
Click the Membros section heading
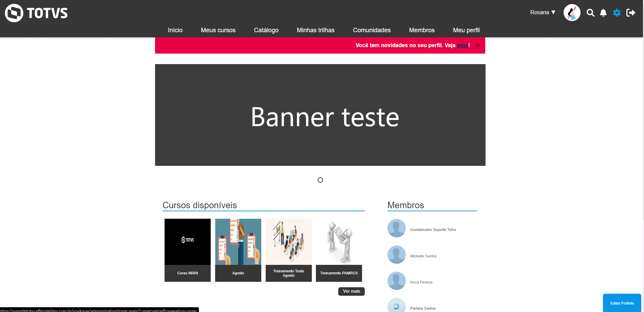[406, 205]
